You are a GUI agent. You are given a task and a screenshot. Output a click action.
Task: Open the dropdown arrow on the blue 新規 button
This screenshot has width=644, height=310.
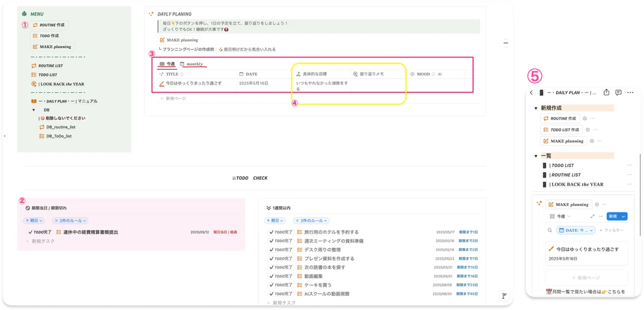[x=623, y=216]
